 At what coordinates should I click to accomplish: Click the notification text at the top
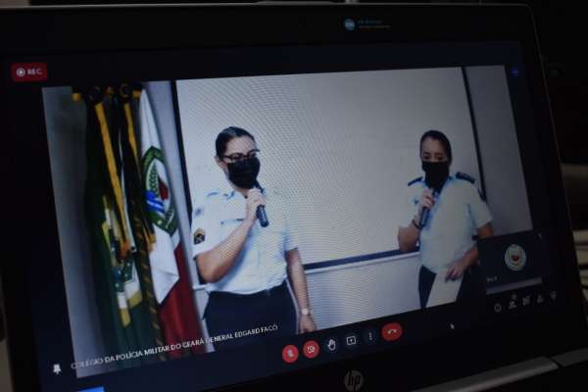(x=374, y=25)
